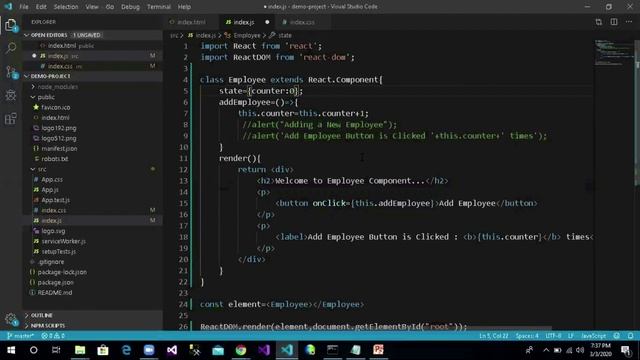Open the Source Control view
Screen dimensions: 640x360
coord(11,72)
